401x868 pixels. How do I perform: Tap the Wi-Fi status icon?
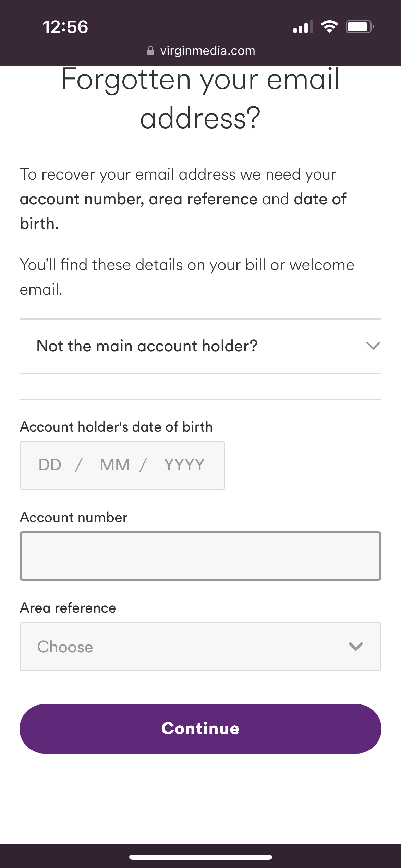tap(329, 27)
